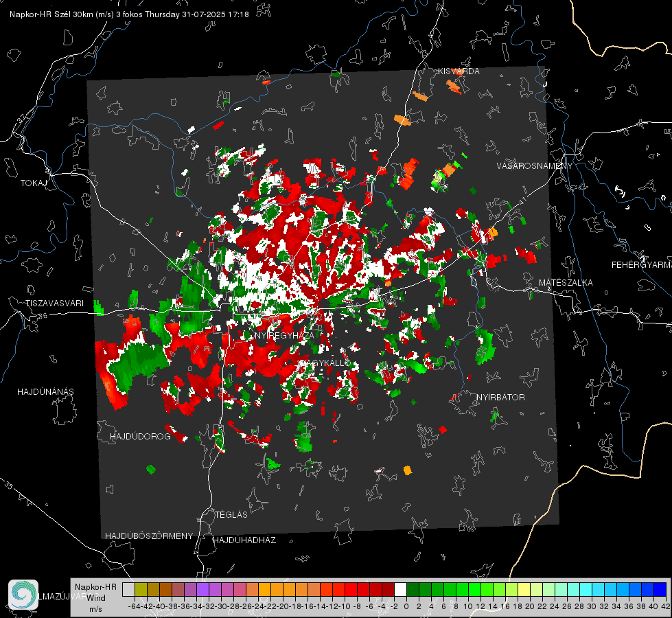The image size is (672, 618).
Task: Select the white swatch between -2 and 0
Action: tap(400, 590)
